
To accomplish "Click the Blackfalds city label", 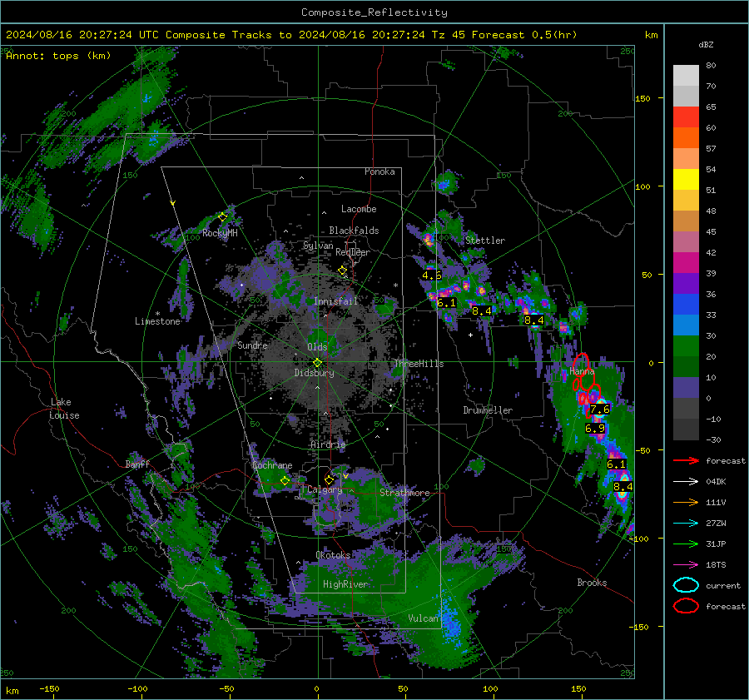I will click(x=354, y=231).
